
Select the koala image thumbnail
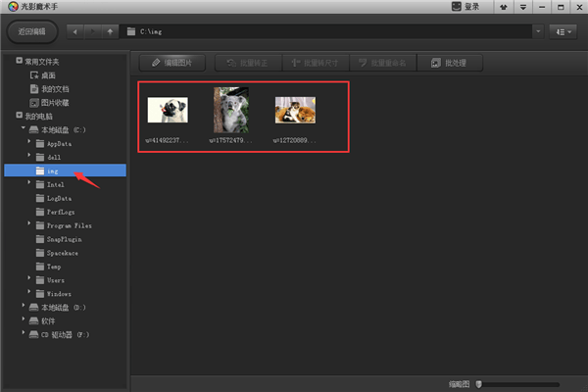230,110
